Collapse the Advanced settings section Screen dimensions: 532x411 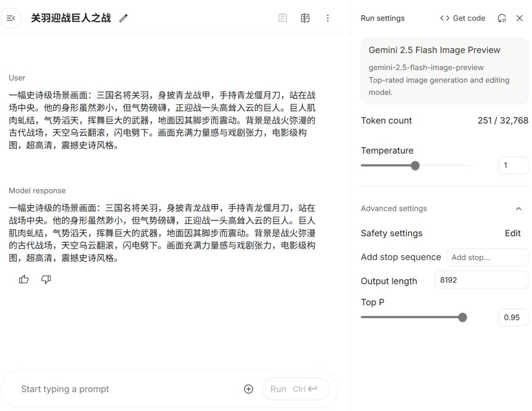point(518,208)
